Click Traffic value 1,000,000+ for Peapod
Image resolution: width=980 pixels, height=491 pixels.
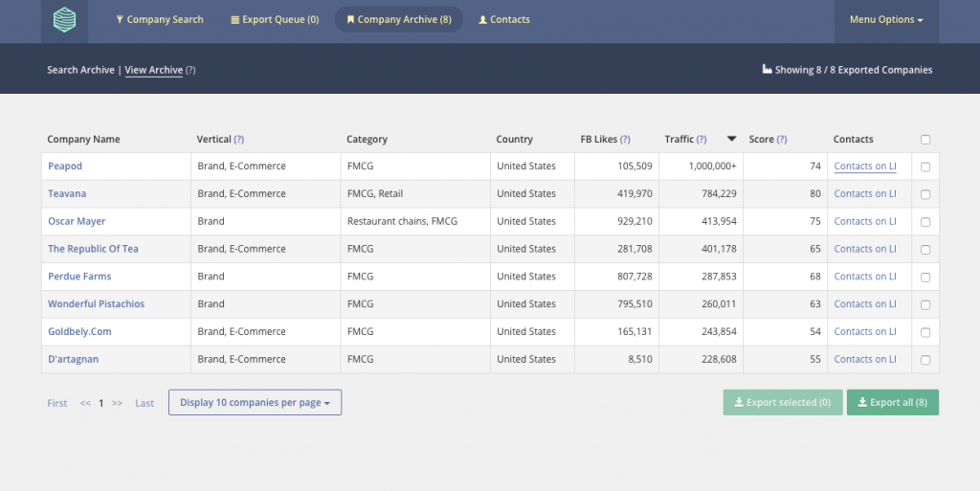tap(712, 167)
